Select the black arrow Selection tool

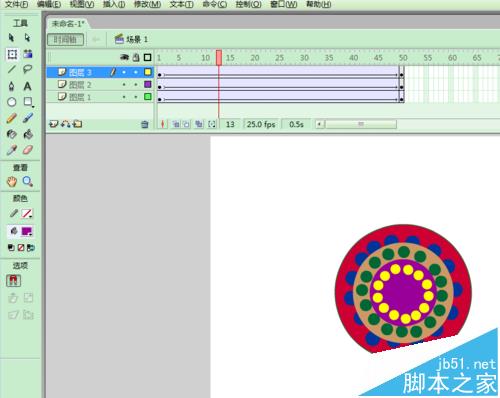(x=11, y=38)
